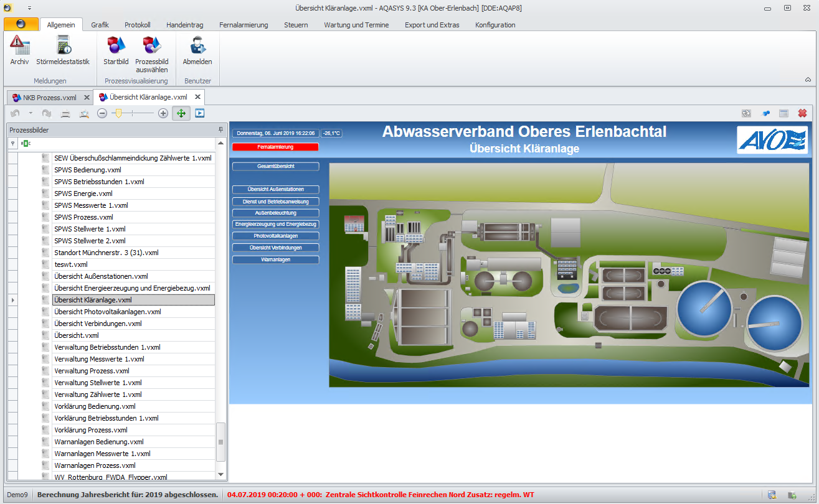The width and height of the screenshot is (819, 504).
Task: Zoom out with the minus button
Action: [x=102, y=113]
